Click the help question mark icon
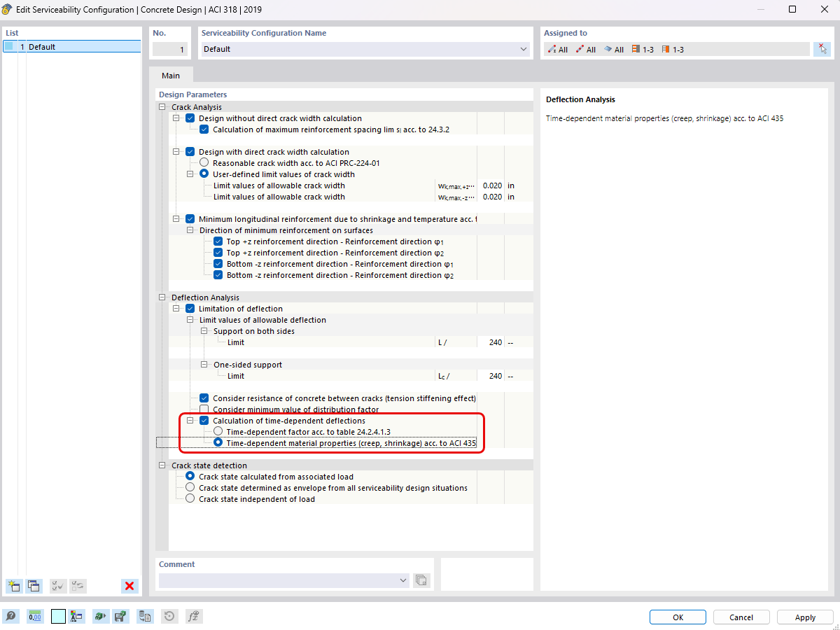840x630 pixels. (x=12, y=616)
